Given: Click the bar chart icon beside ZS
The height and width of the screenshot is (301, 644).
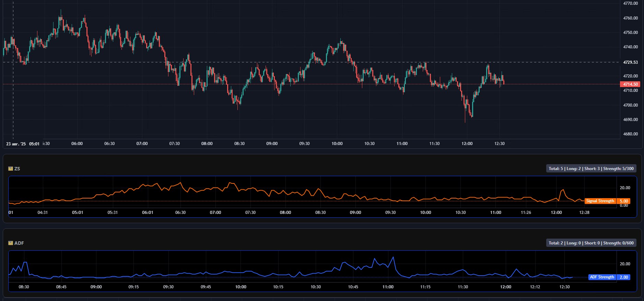Looking at the screenshot, I should [x=10, y=169].
